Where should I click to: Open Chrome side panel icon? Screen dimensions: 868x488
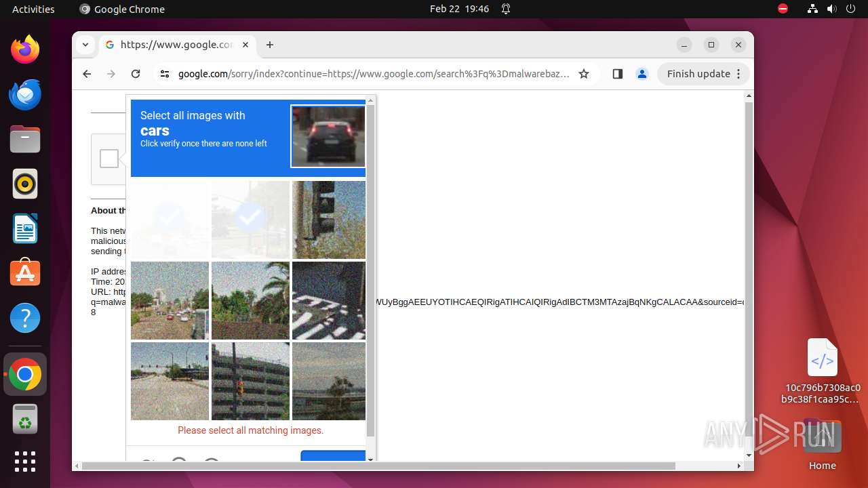[x=617, y=74]
